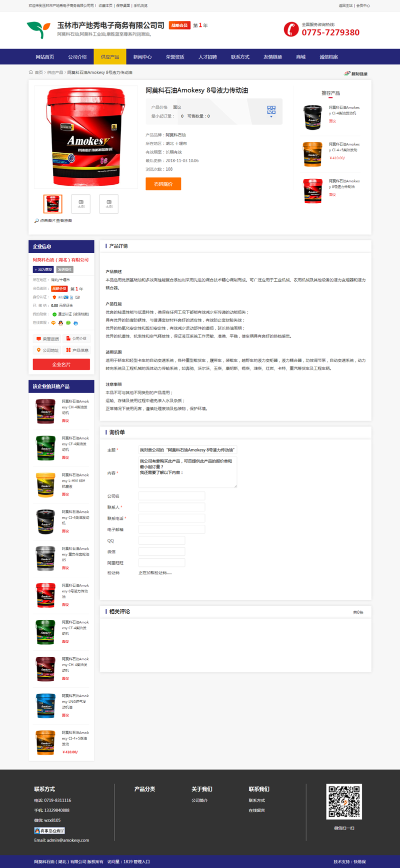
Task: Click + 加为商友 button
Action: 43,270
